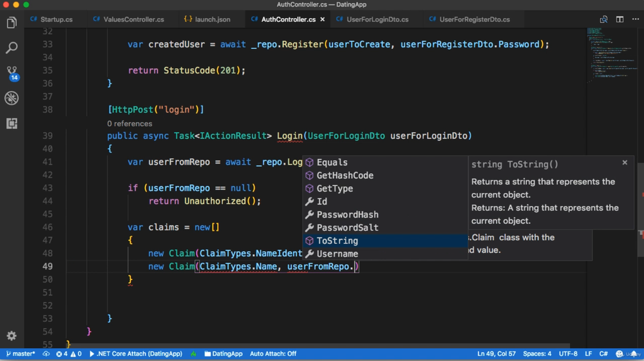
Task: Click the horizontal scrollbar at editor bottom
Action: point(318,346)
